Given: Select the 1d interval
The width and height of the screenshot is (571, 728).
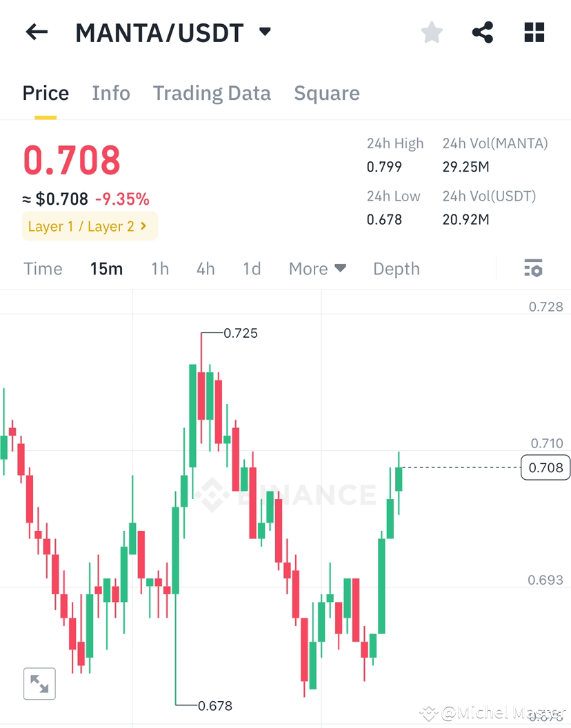Looking at the screenshot, I should click(252, 269).
